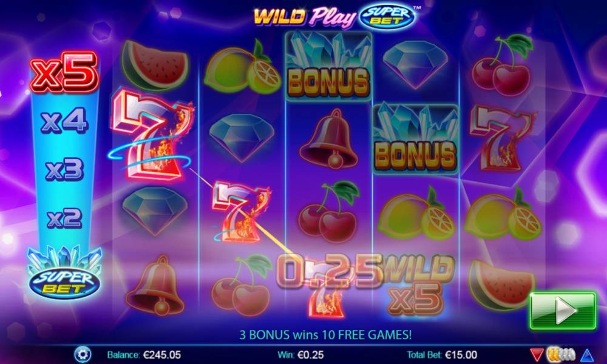
Task: Open the settings gear icon
Action: [83, 354]
